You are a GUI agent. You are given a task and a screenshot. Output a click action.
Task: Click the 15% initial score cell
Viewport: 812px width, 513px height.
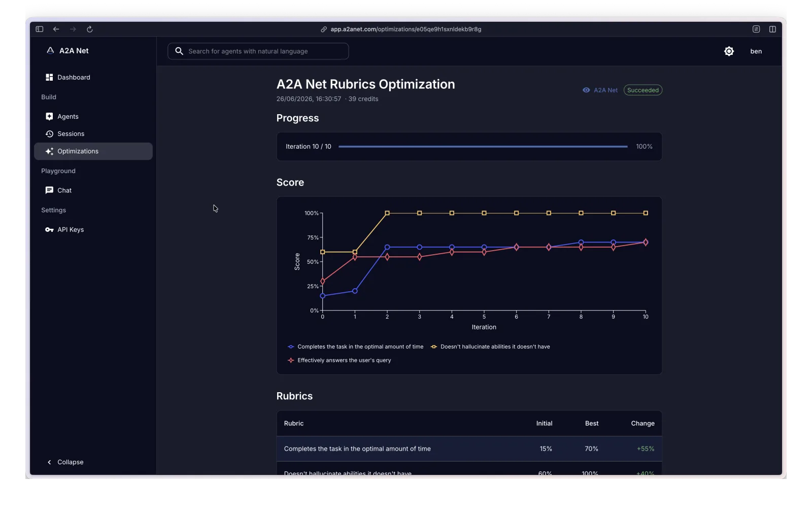(546, 449)
